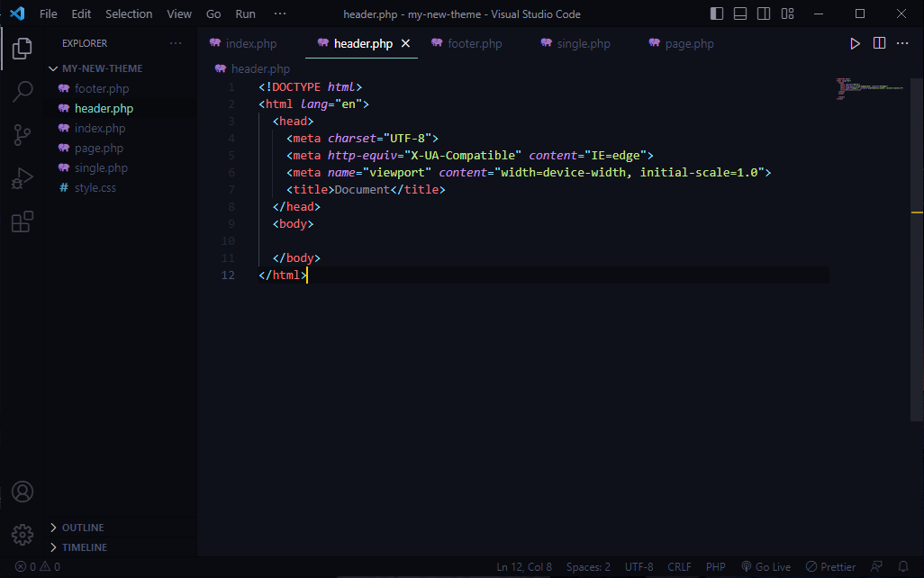Open the Search view icon
Image resolution: width=924 pixels, height=578 pixels.
22,91
